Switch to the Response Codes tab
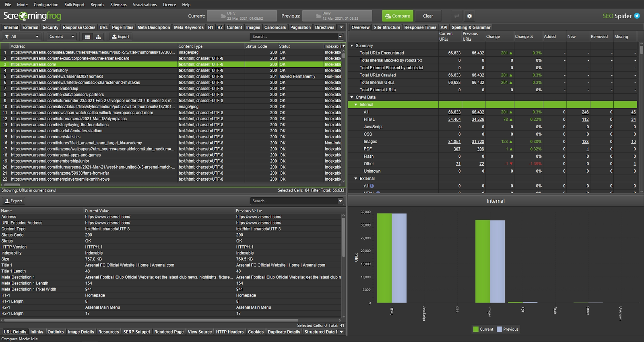Viewport: 644px width, 342px height. click(79, 27)
